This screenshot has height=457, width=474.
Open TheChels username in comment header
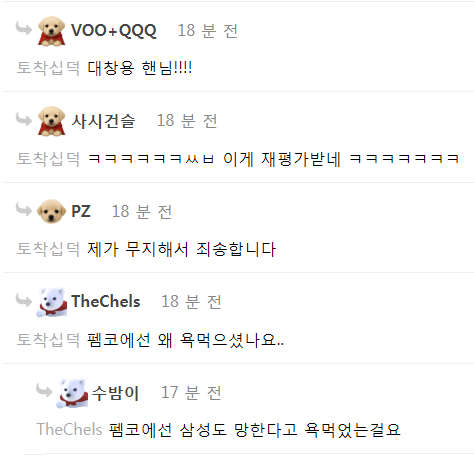pos(106,301)
